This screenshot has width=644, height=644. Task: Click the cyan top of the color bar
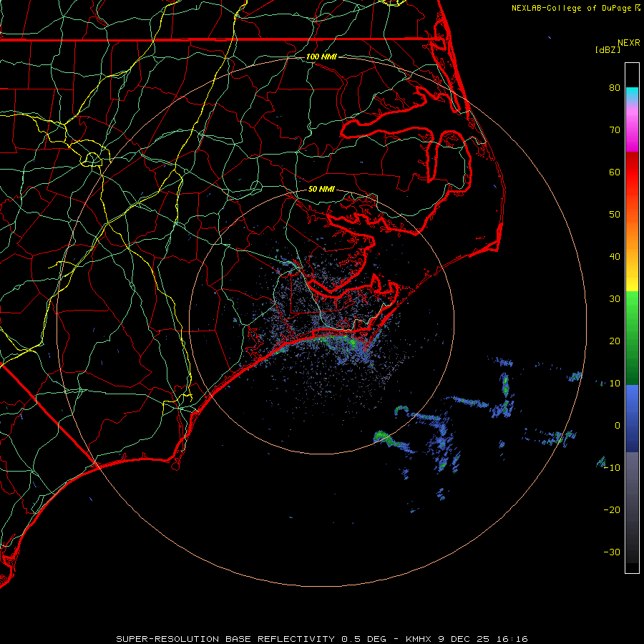(632, 93)
